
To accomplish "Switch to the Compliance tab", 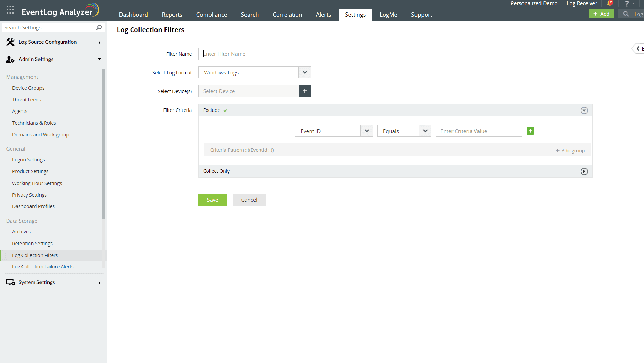I will point(212,15).
